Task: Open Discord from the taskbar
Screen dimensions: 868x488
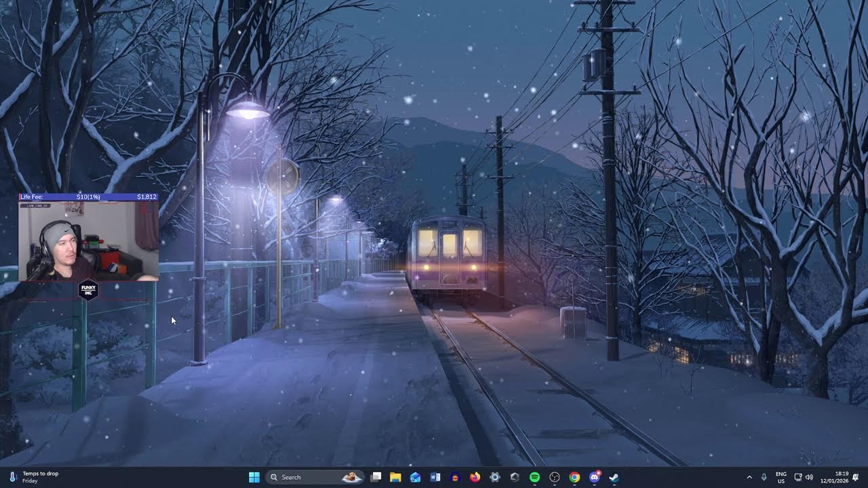Action: point(595,477)
